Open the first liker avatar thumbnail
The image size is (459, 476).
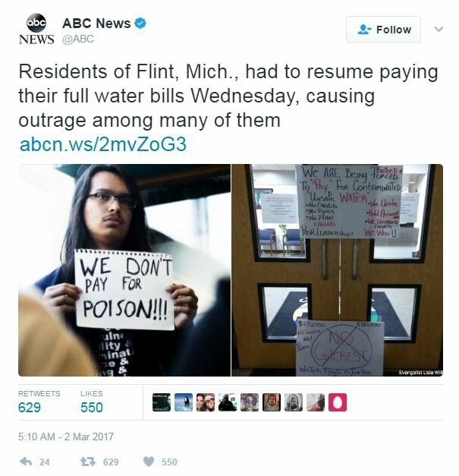pos(162,402)
